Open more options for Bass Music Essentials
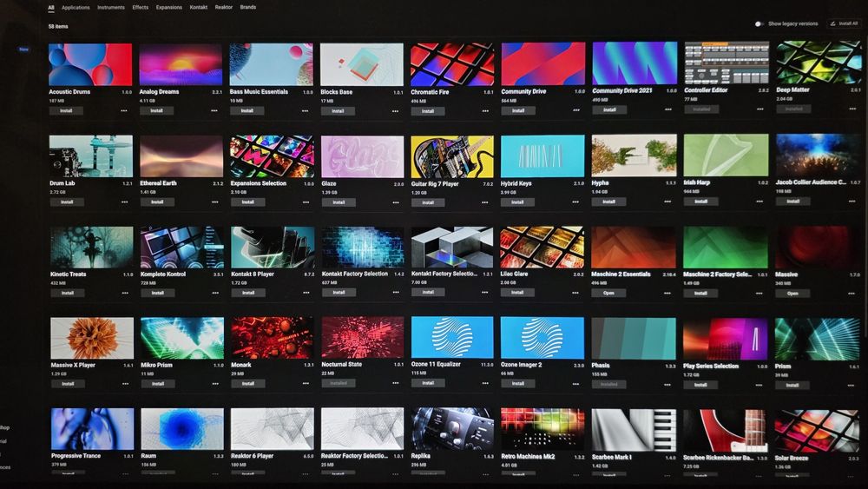868x489 pixels. tap(305, 111)
